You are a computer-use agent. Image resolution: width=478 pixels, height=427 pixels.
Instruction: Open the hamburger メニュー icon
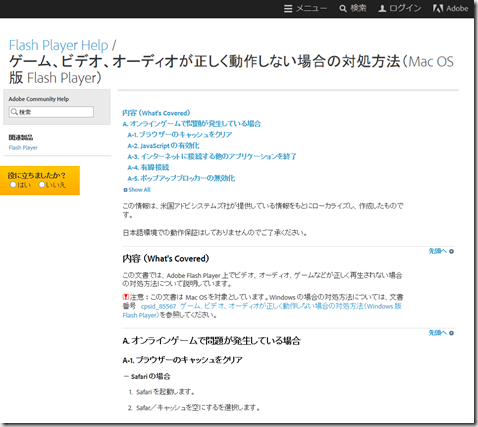coord(288,9)
